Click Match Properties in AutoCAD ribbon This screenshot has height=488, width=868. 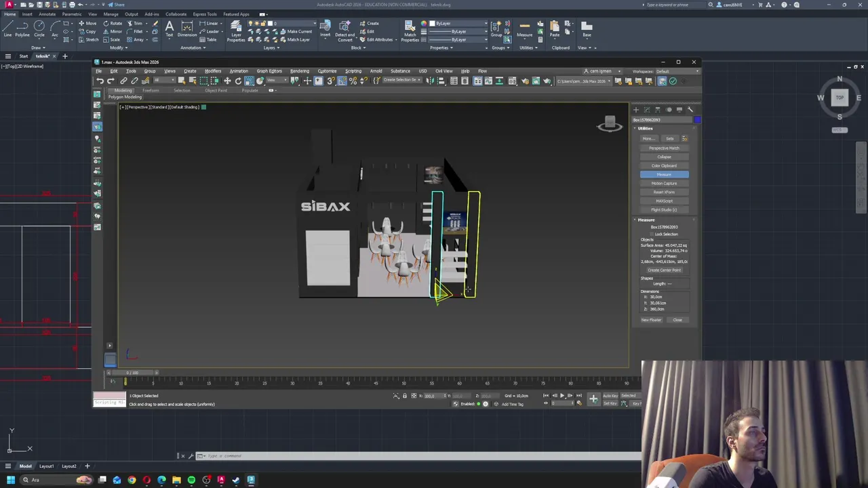point(410,30)
